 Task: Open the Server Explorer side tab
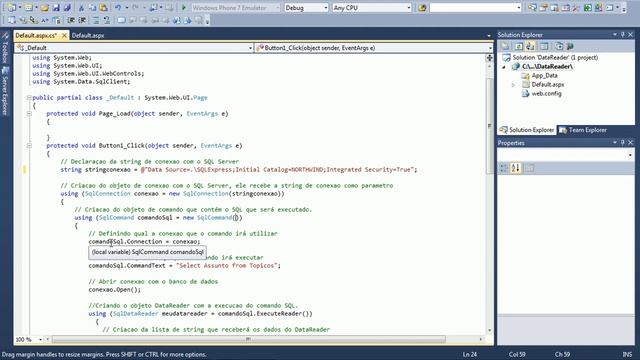coord(5,91)
